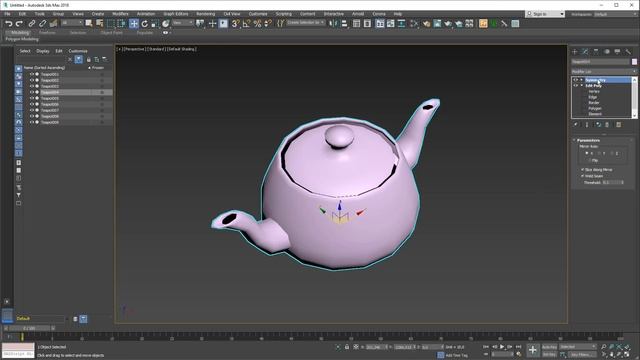Open the Utilities wrench panel tab
Screen dimensions: 640x360
(628, 52)
